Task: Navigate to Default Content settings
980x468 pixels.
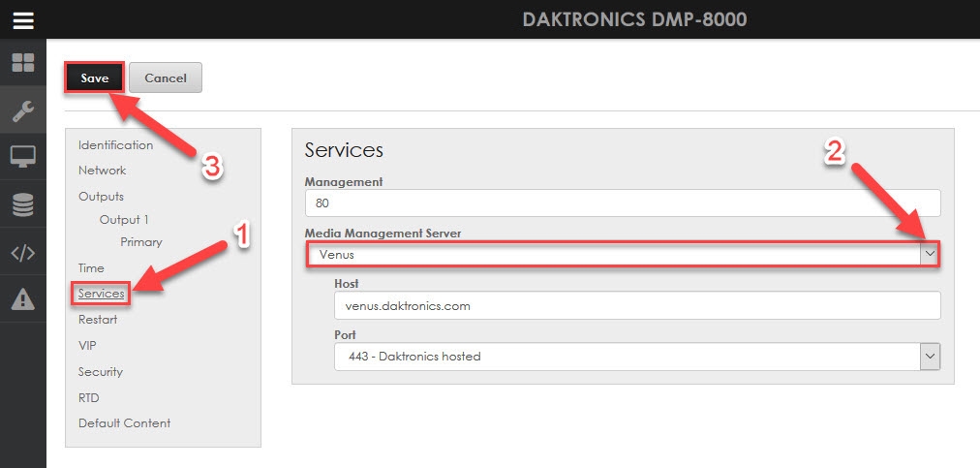Action: coord(124,423)
